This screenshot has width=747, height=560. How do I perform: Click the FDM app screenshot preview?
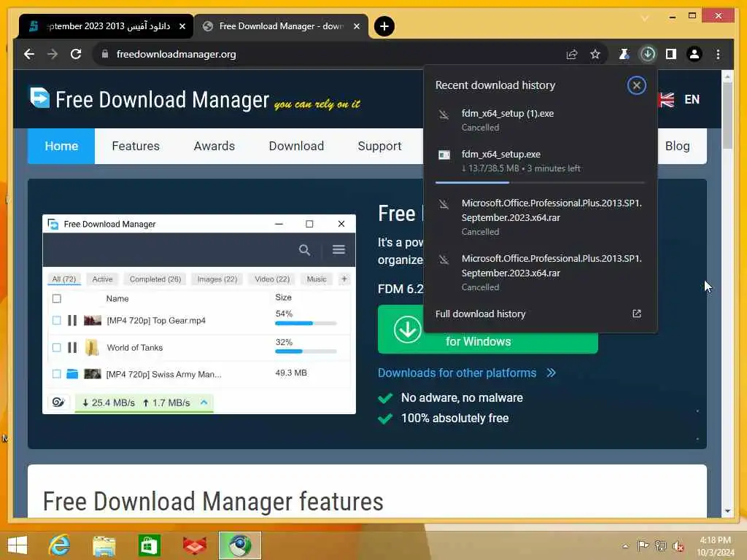199,314
